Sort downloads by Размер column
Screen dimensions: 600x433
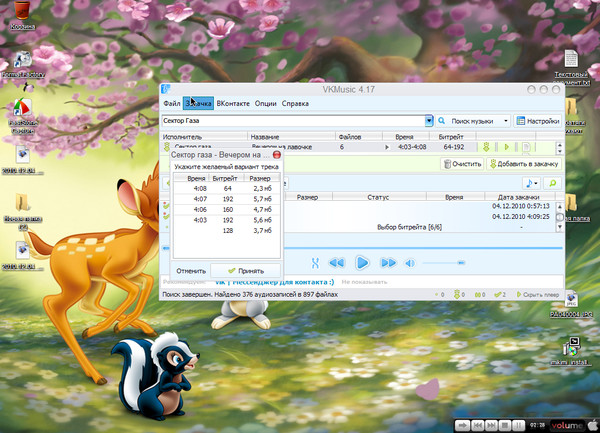[308, 197]
